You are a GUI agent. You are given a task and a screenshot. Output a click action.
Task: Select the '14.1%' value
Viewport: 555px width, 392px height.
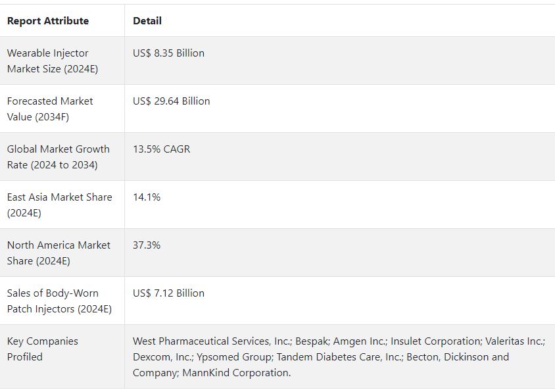147,197
